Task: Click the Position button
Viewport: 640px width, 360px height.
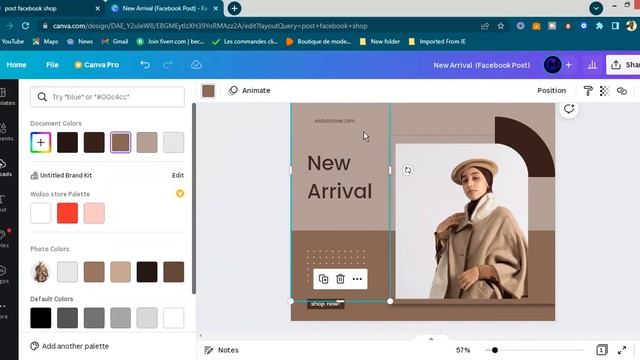Action: click(551, 91)
